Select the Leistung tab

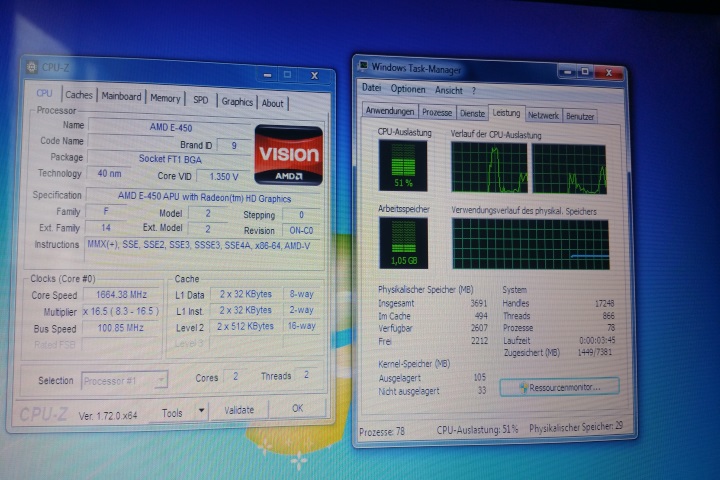[506, 113]
